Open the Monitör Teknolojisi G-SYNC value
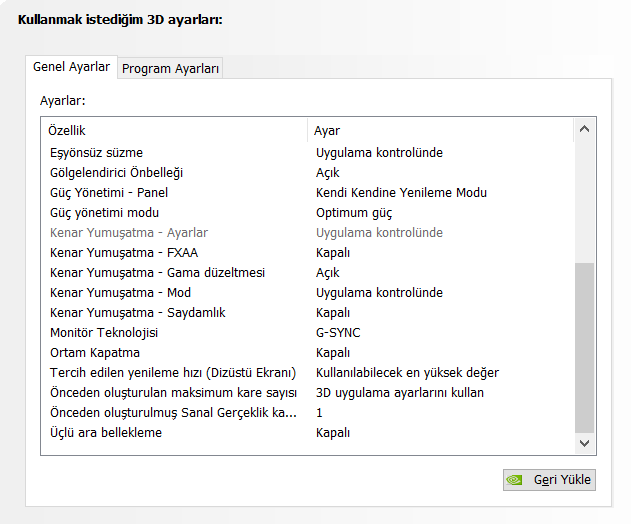The width and height of the screenshot is (631, 524). pyautogui.click(x=338, y=333)
